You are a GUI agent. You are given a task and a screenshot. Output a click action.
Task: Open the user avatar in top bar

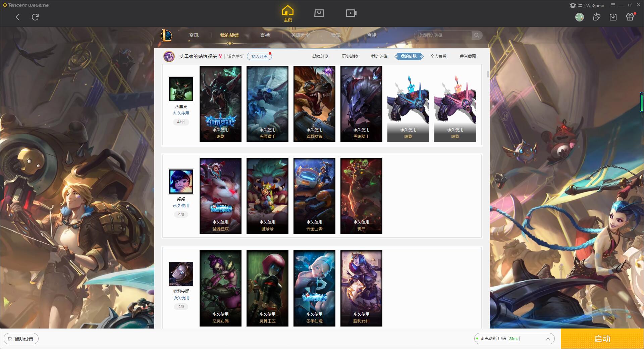(580, 17)
